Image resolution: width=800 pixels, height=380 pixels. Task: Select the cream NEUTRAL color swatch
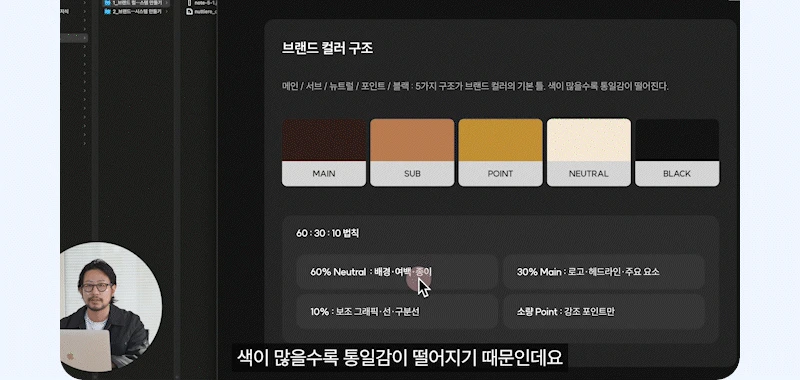point(589,140)
